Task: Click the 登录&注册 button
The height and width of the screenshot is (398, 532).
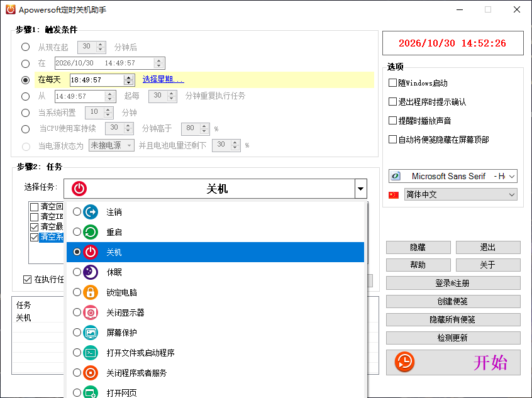Action: [x=453, y=283]
